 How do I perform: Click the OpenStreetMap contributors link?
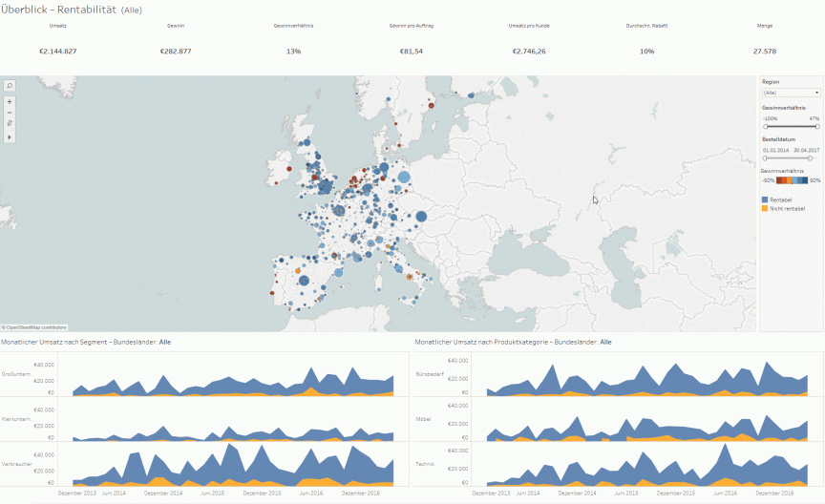coord(34,327)
